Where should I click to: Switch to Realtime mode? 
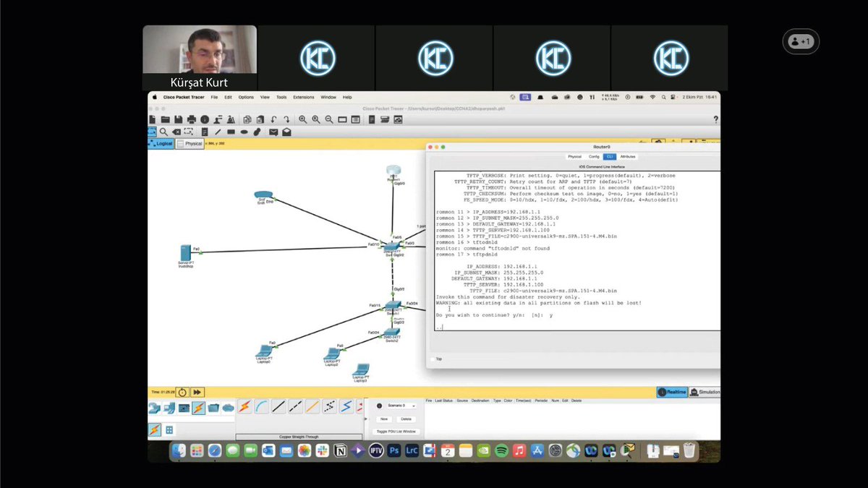pyautogui.click(x=672, y=391)
